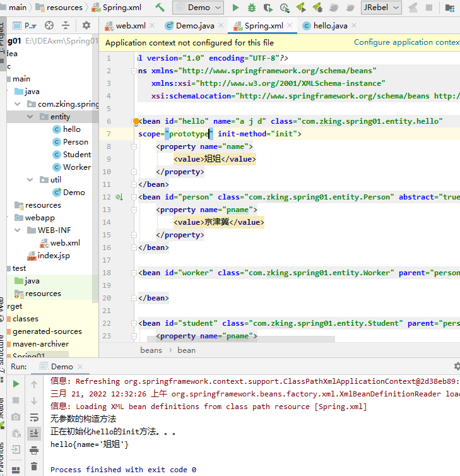Click down-stack-trace arrow in Run panel

tap(34, 401)
